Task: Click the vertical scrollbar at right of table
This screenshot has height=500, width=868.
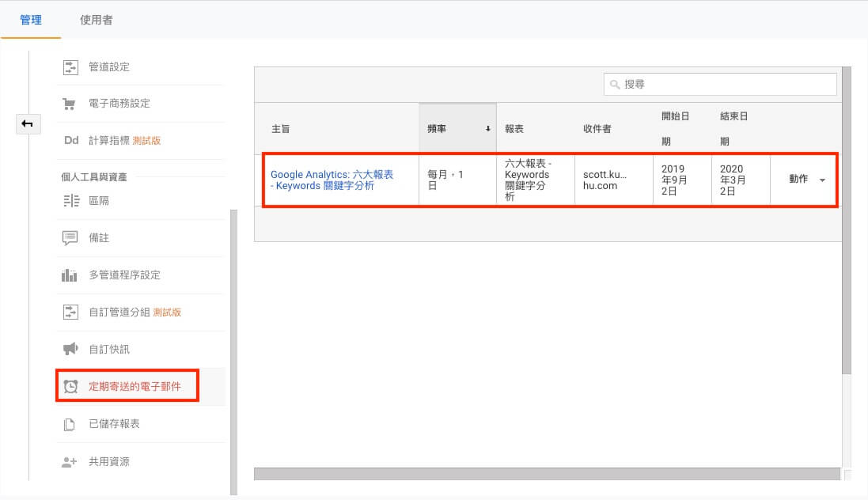Action: [846, 222]
